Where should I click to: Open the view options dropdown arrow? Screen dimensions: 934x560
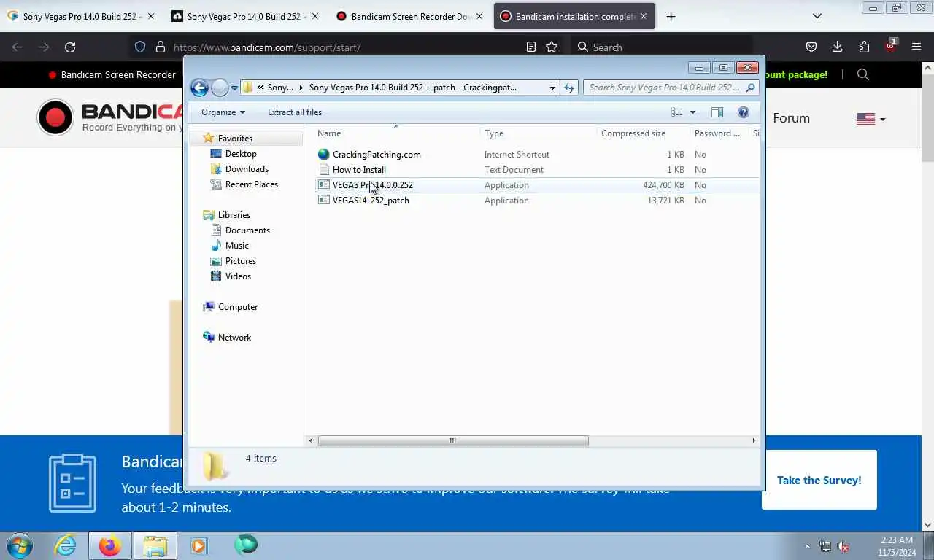tap(692, 112)
